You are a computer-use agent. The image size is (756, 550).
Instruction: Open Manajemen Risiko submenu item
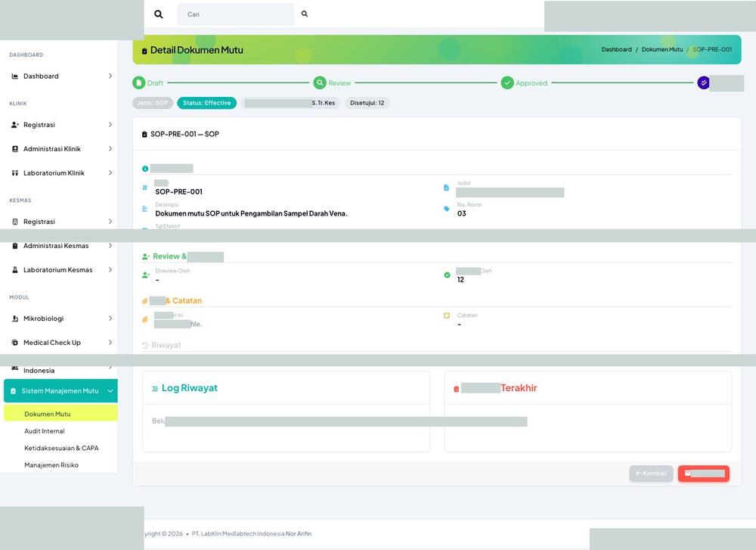(x=51, y=465)
